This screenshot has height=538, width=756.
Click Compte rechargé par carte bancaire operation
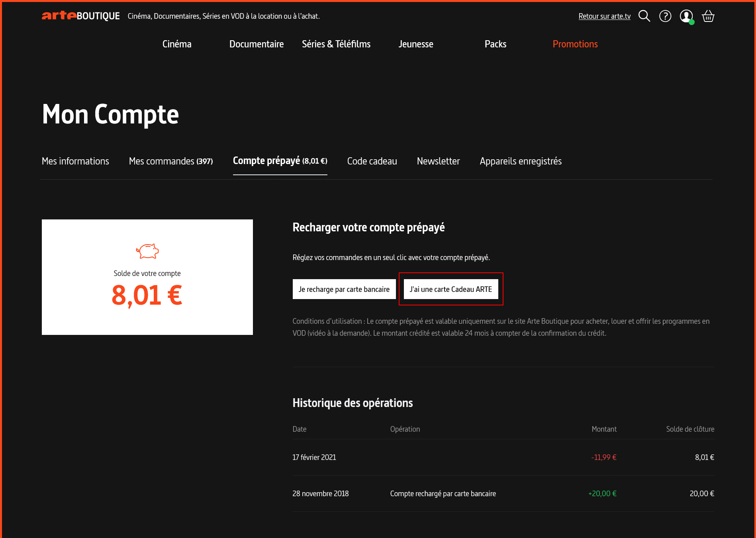443,494
